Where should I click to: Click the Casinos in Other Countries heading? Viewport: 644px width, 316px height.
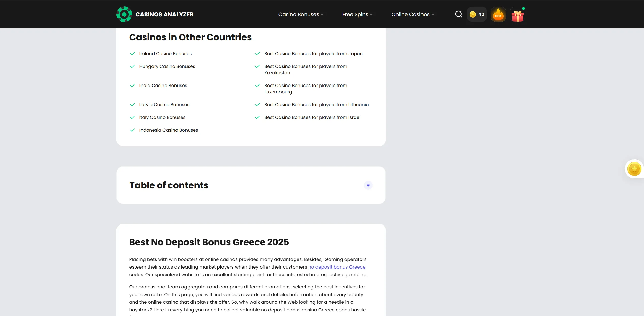(190, 37)
